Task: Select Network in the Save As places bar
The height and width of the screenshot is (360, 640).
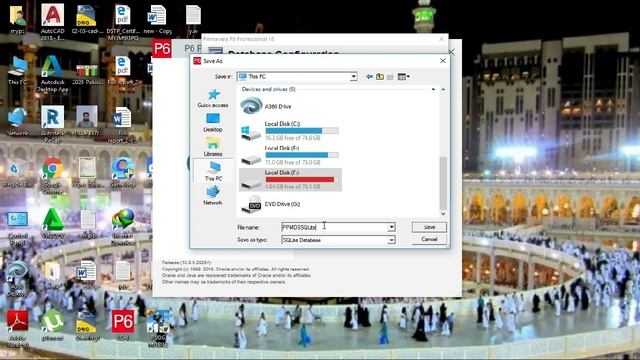Action: click(213, 196)
